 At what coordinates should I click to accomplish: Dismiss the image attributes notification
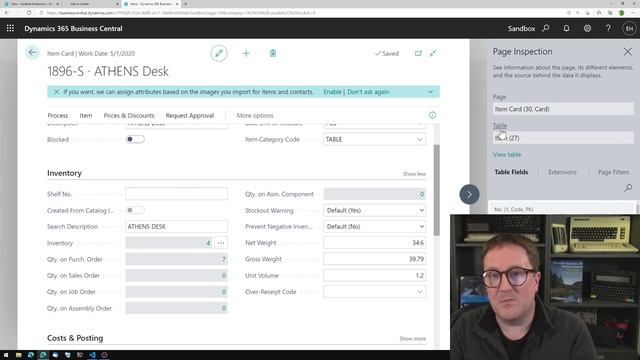tap(56, 92)
